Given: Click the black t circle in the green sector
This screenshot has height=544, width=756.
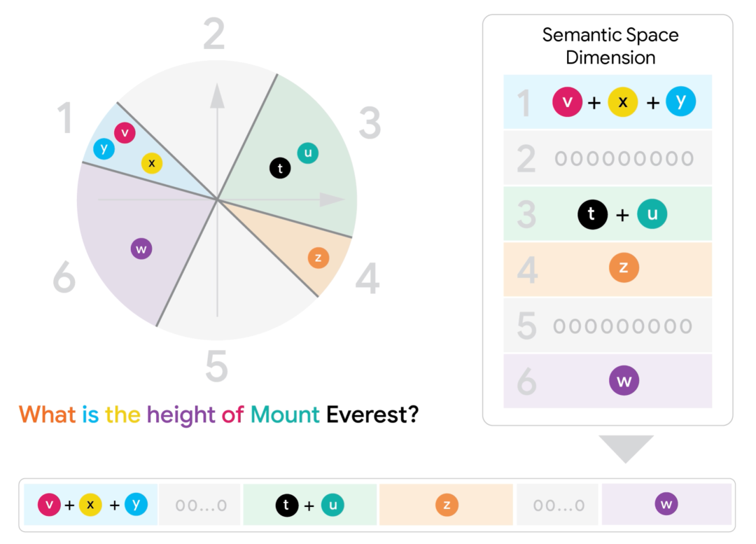Looking at the screenshot, I should pyautogui.click(x=280, y=168).
